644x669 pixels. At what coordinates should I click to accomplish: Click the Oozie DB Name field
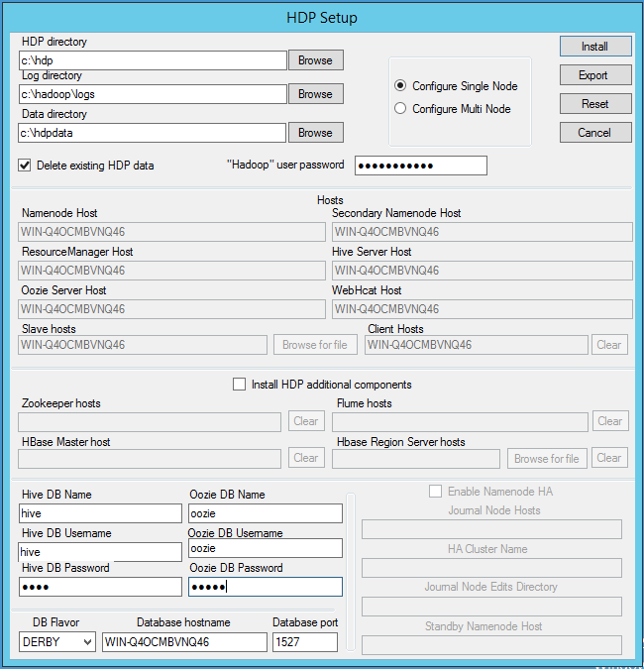pyautogui.click(x=266, y=513)
